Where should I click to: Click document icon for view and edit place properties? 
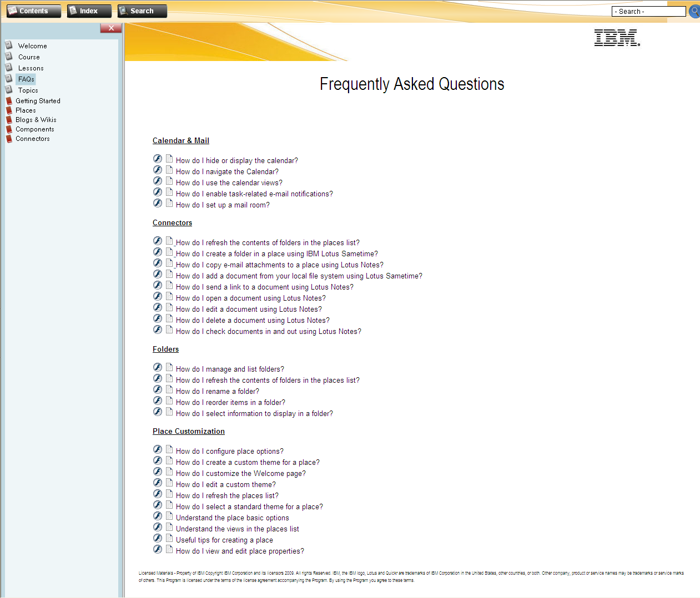(169, 549)
